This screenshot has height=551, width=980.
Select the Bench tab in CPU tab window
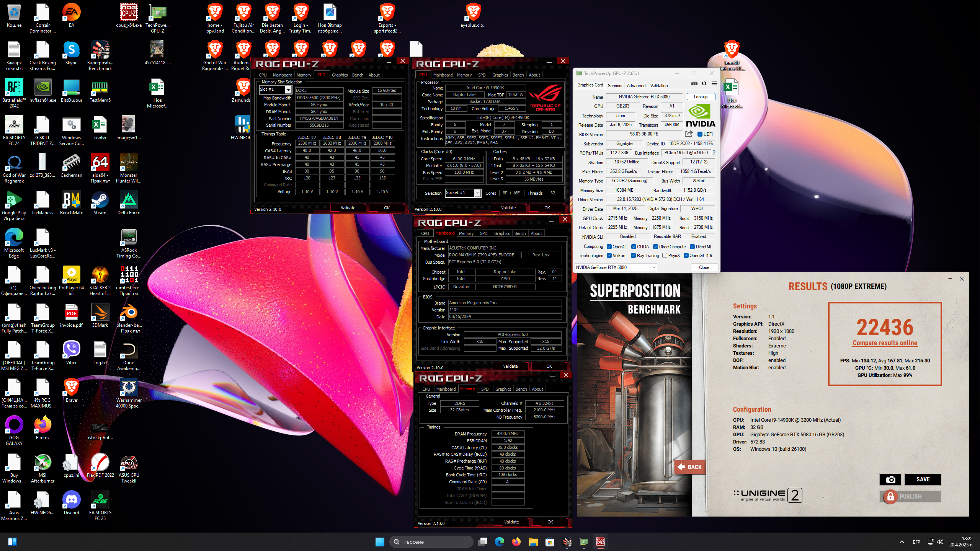point(518,75)
